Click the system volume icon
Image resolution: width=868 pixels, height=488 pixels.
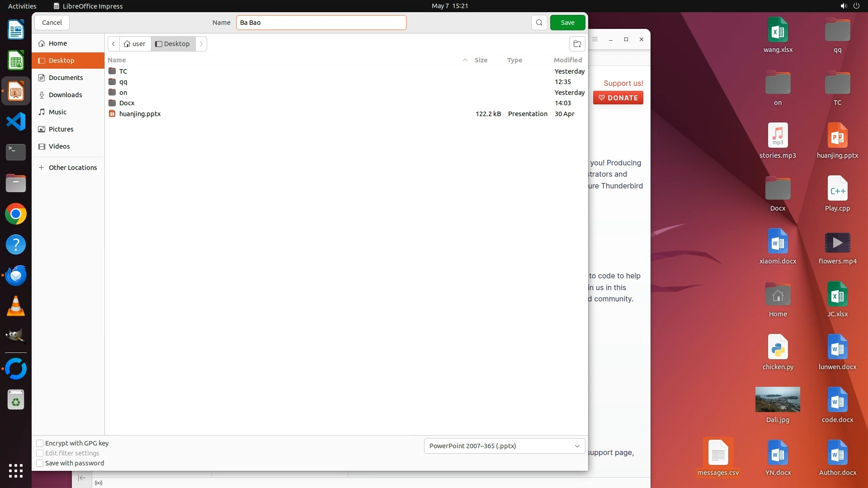pos(843,6)
